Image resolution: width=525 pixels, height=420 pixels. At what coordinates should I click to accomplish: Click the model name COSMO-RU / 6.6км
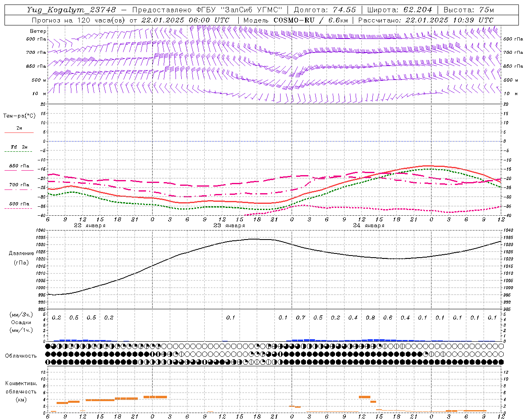click(310, 20)
